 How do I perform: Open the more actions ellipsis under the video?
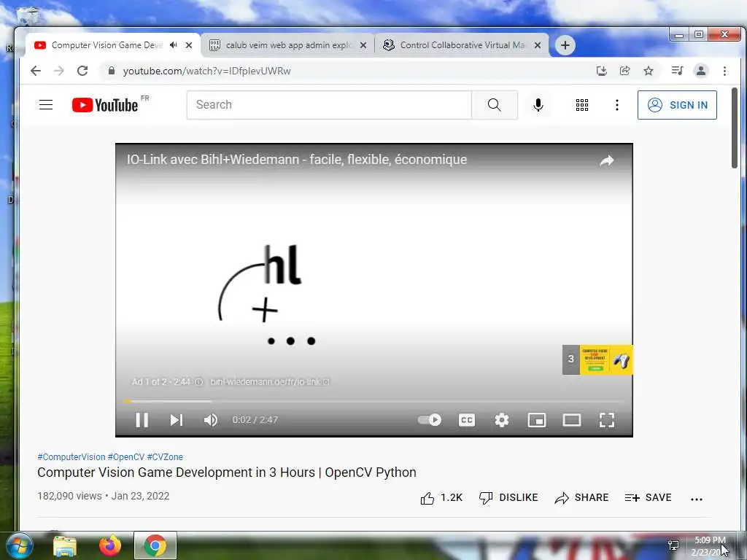(697, 499)
